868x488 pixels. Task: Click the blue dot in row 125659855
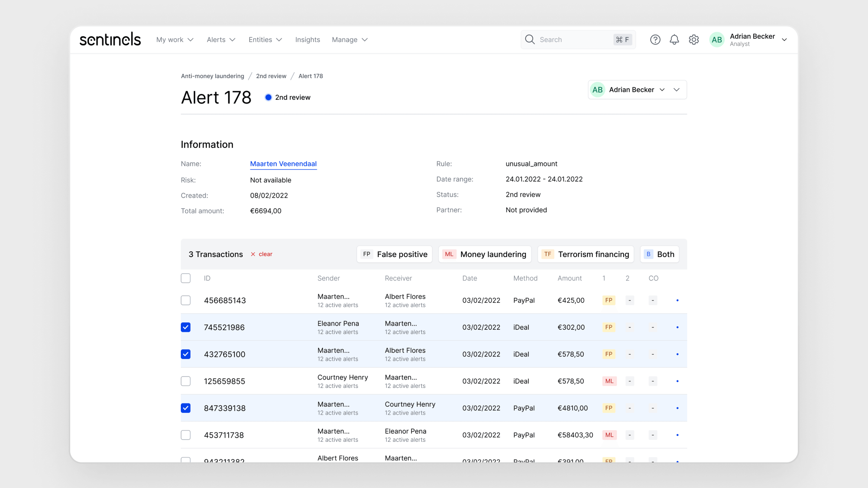tap(677, 381)
